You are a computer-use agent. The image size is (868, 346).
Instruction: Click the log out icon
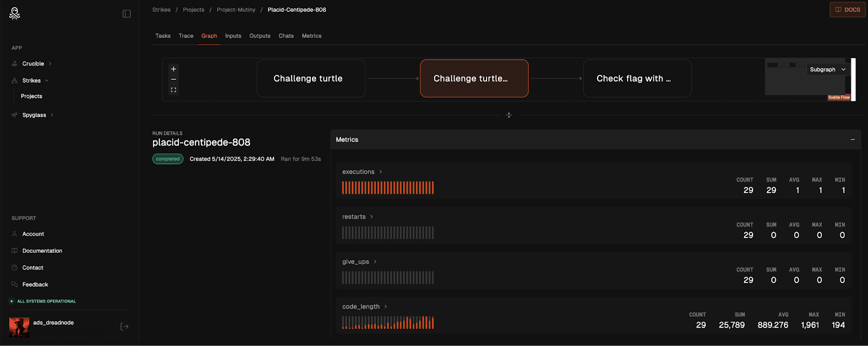point(124,326)
